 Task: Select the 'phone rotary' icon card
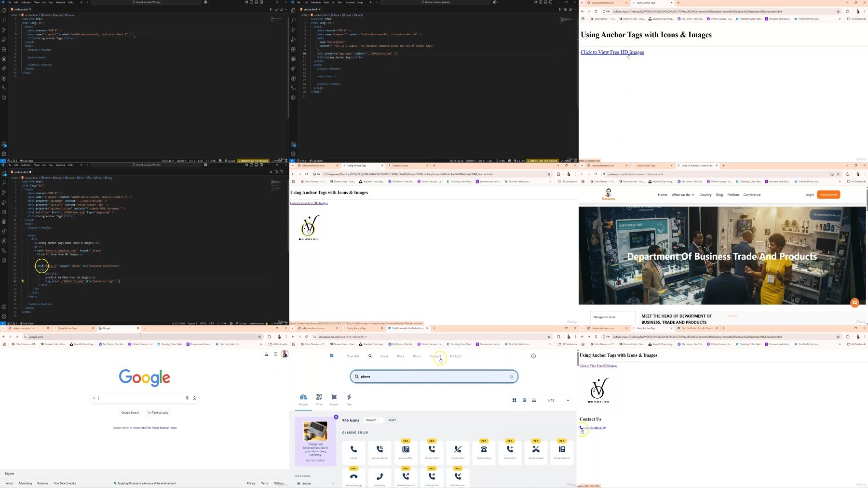(x=484, y=452)
